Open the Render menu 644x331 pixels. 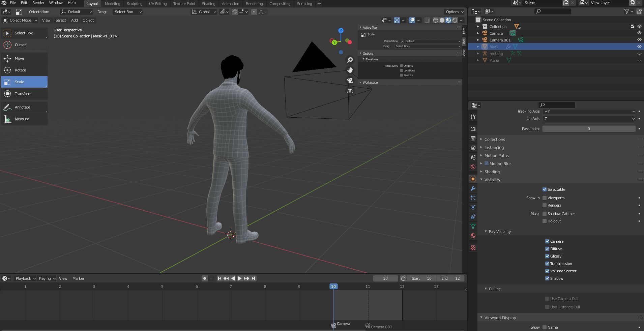coord(38,3)
